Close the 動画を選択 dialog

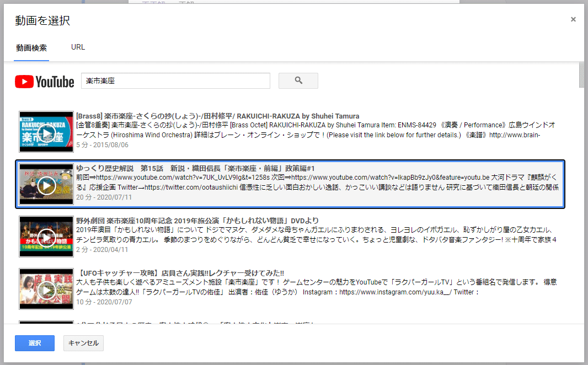573,19
